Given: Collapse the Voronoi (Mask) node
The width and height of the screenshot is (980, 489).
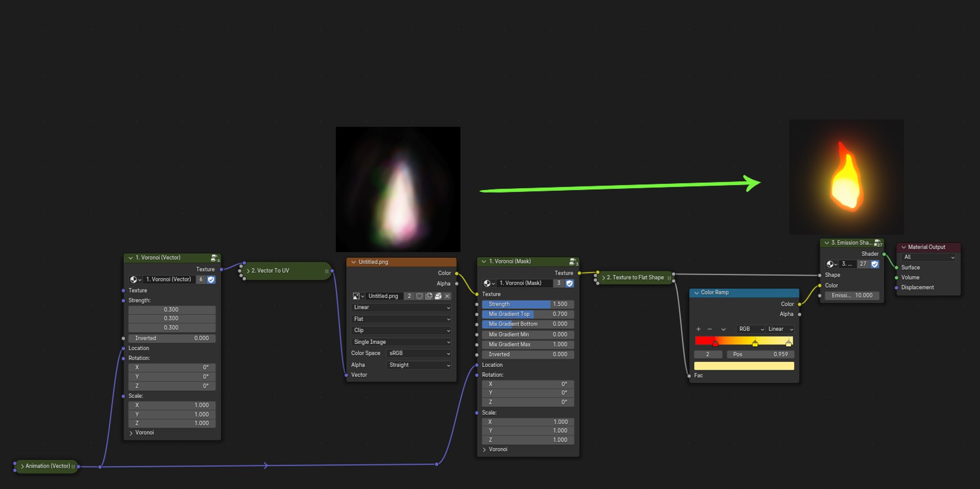Looking at the screenshot, I should pyautogui.click(x=484, y=261).
